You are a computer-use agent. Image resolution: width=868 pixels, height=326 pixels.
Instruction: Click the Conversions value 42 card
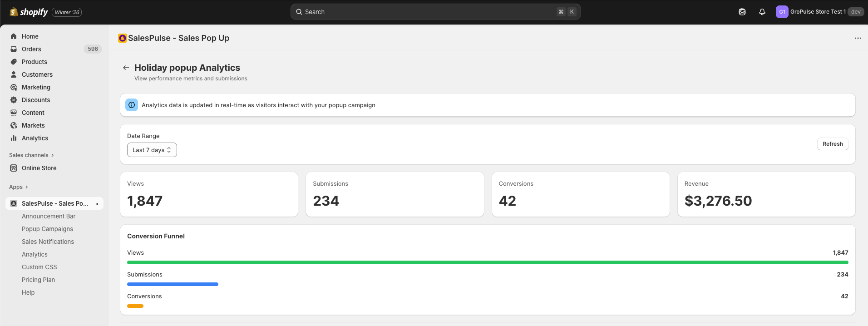point(581,194)
